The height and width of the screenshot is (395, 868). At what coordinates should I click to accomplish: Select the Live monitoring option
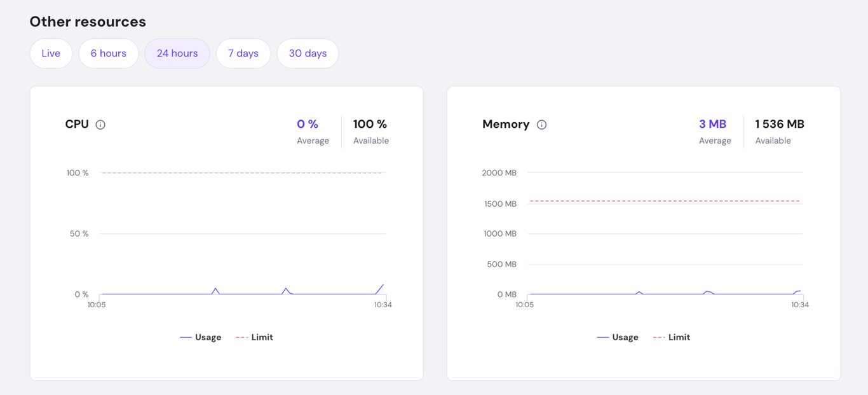(x=51, y=53)
